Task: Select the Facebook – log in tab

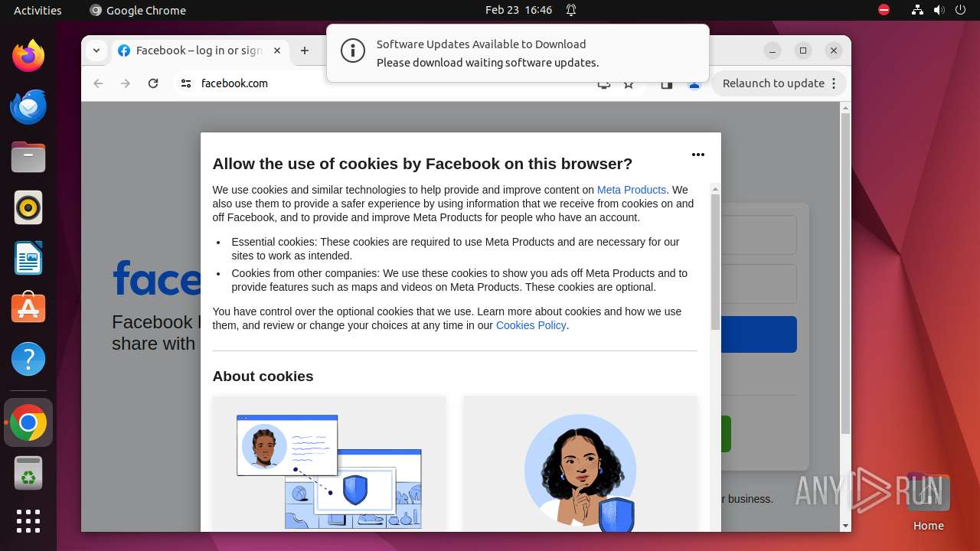Action: [199, 51]
